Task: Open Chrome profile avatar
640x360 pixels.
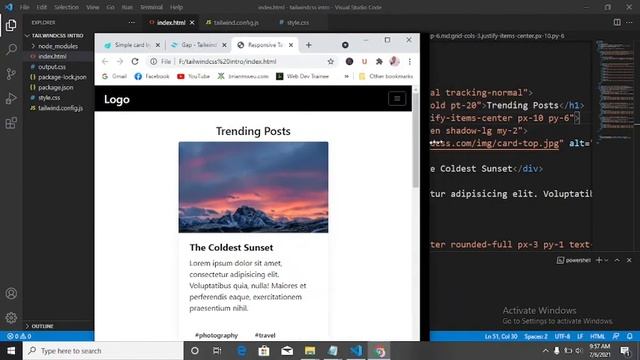Action: pos(394,61)
